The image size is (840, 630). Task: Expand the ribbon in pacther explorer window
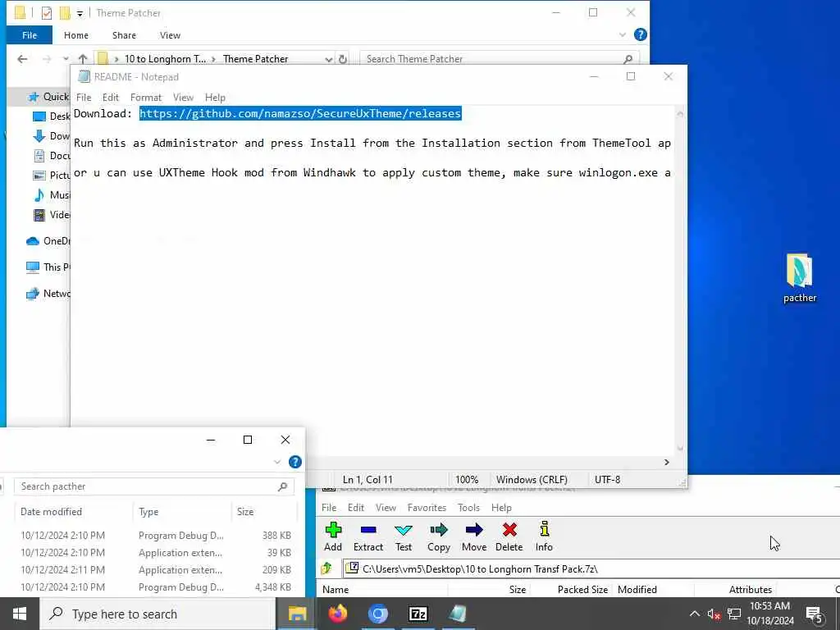click(277, 462)
